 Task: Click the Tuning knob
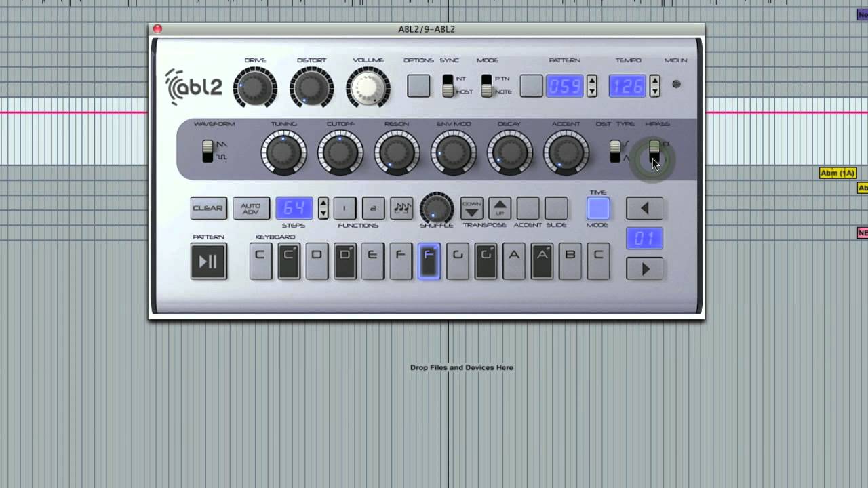(283, 152)
